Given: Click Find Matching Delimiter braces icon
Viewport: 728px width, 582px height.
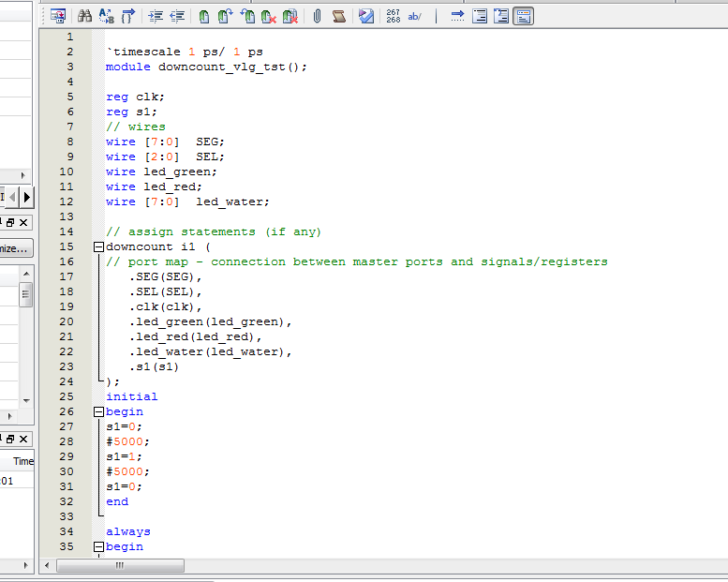Looking at the screenshot, I should (x=128, y=16).
